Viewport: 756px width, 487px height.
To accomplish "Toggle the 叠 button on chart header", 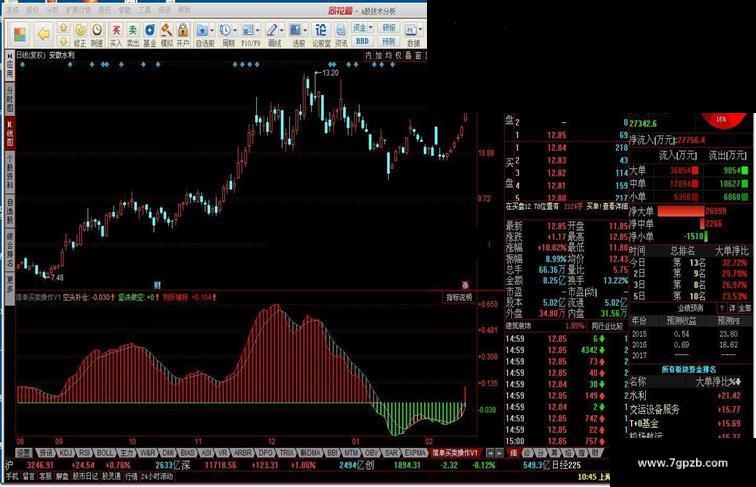I will pyautogui.click(x=408, y=55).
